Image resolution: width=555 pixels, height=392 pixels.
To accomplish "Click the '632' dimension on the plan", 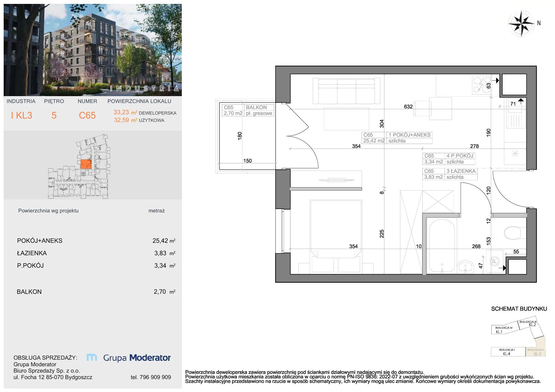I will click(408, 106).
